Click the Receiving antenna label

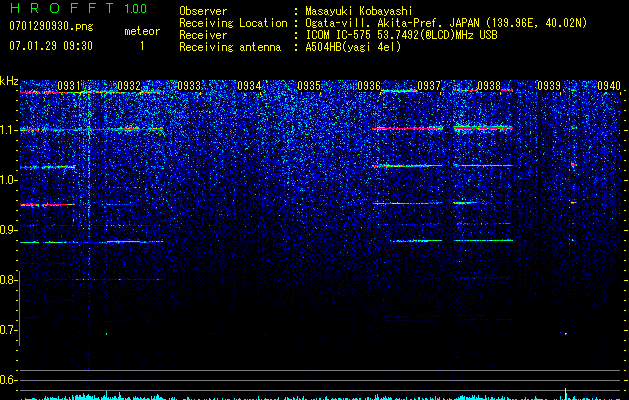(x=230, y=47)
